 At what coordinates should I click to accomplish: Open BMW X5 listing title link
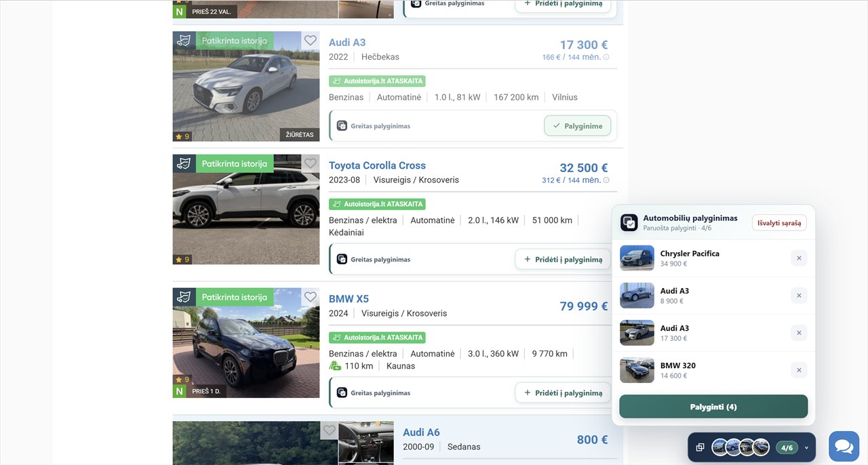tap(349, 299)
